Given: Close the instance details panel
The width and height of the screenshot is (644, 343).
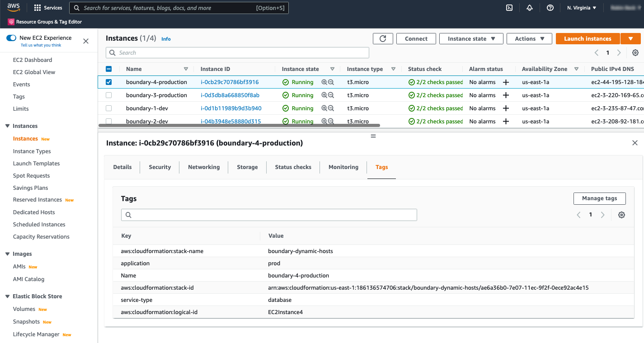Looking at the screenshot, I should click(x=635, y=143).
